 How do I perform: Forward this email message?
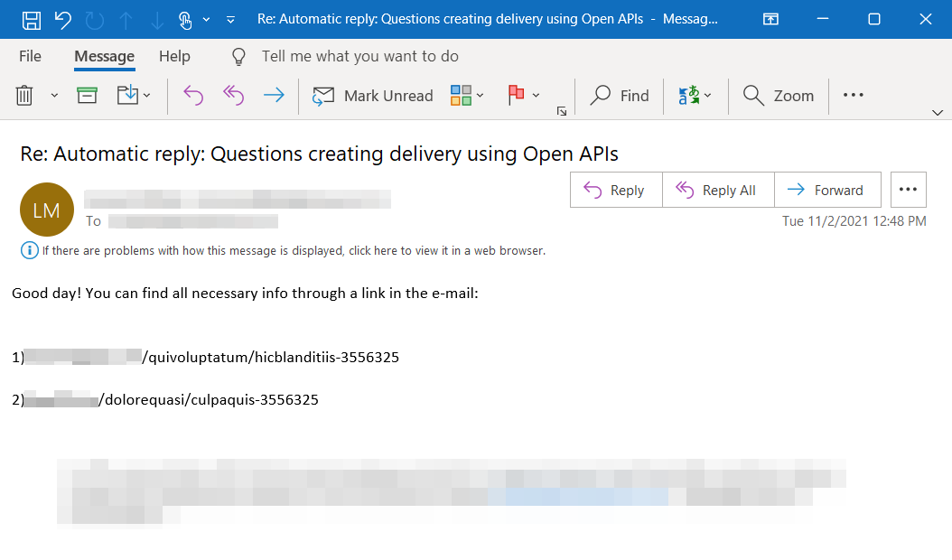[827, 190]
